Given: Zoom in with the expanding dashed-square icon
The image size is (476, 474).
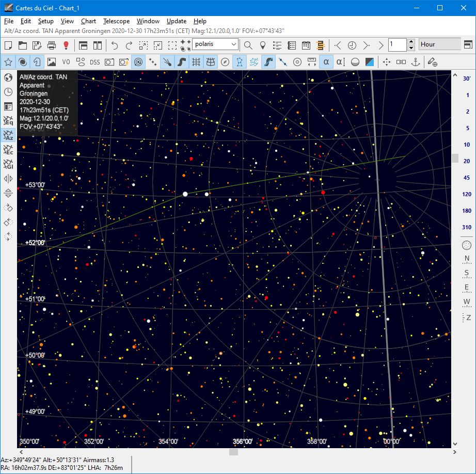Looking at the screenshot, I should point(144,45).
